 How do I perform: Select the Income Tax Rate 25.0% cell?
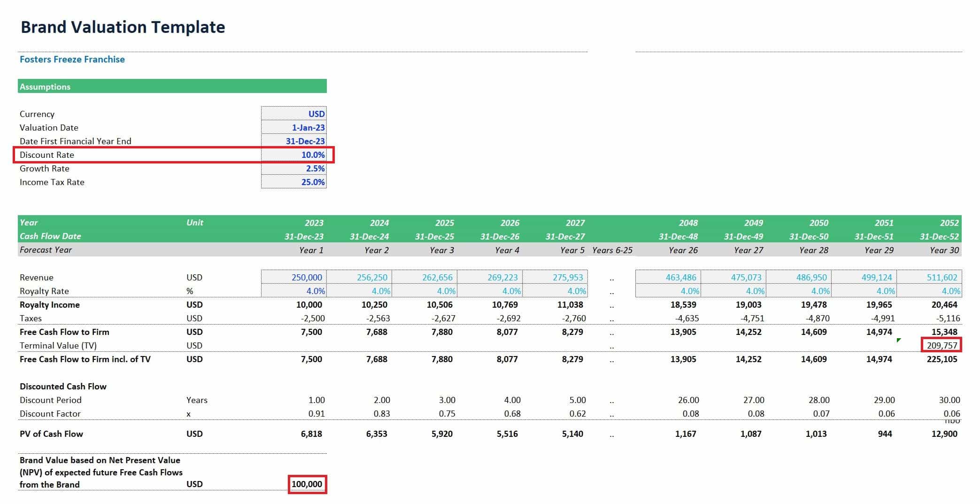point(294,182)
